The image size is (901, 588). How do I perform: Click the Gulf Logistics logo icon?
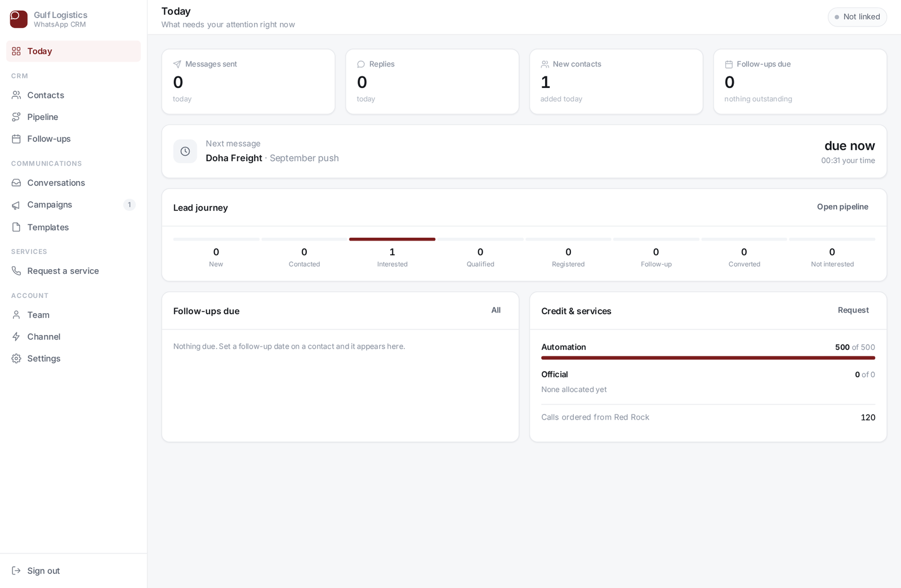(x=19, y=19)
